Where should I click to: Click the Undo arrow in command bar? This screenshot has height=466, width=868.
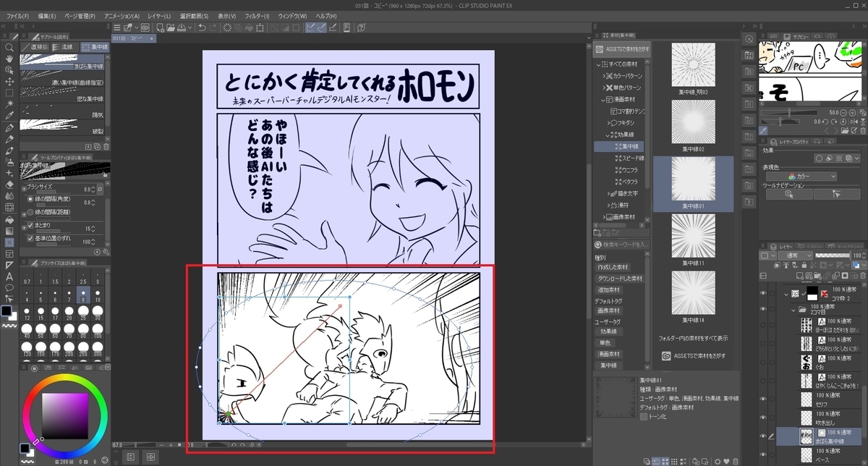[203, 27]
